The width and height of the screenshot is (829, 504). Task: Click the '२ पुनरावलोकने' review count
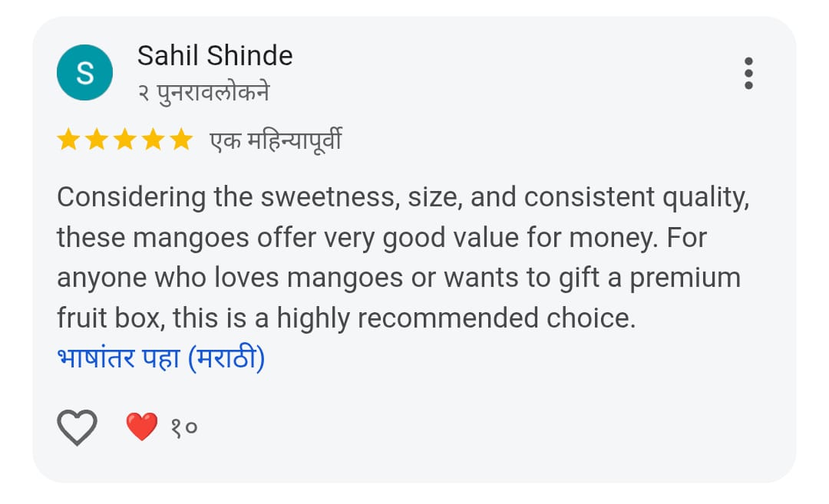click(x=203, y=93)
